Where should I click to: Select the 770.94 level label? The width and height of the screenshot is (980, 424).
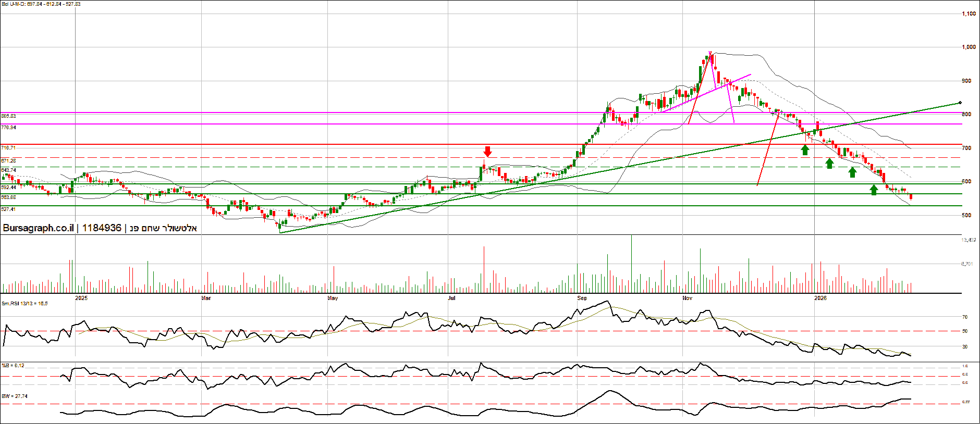tap(8, 127)
